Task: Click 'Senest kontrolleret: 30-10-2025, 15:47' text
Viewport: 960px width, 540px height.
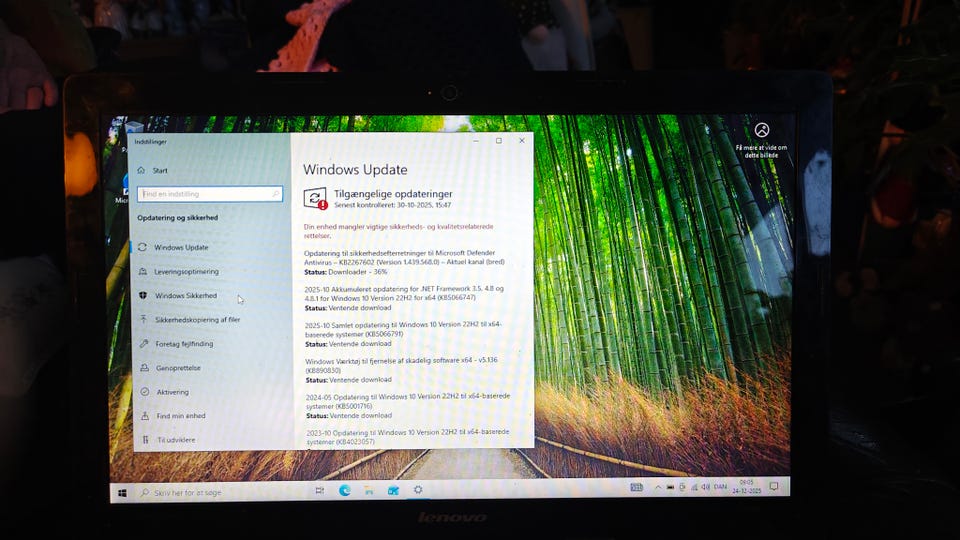Action: pos(392,205)
